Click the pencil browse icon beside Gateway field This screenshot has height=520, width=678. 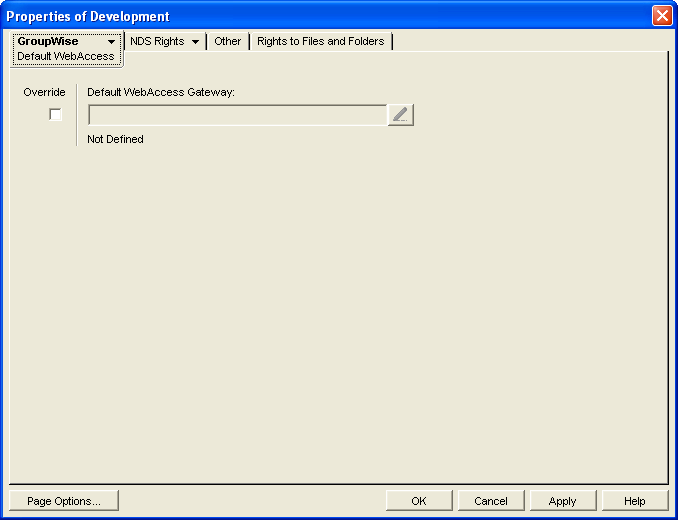click(x=400, y=115)
